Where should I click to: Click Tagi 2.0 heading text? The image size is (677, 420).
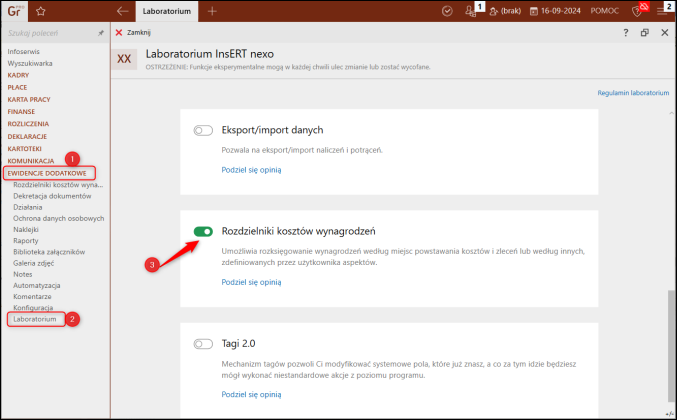(238, 344)
